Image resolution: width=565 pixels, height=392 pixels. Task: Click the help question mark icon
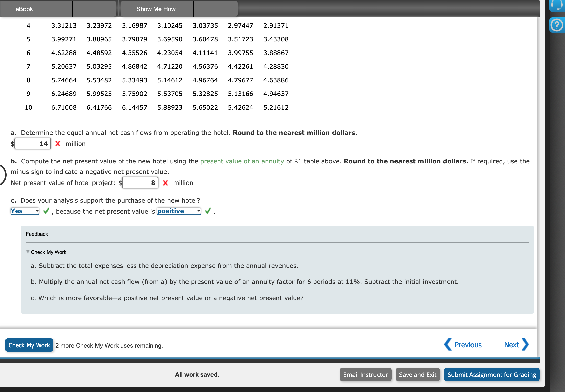(x=557, y=25)
